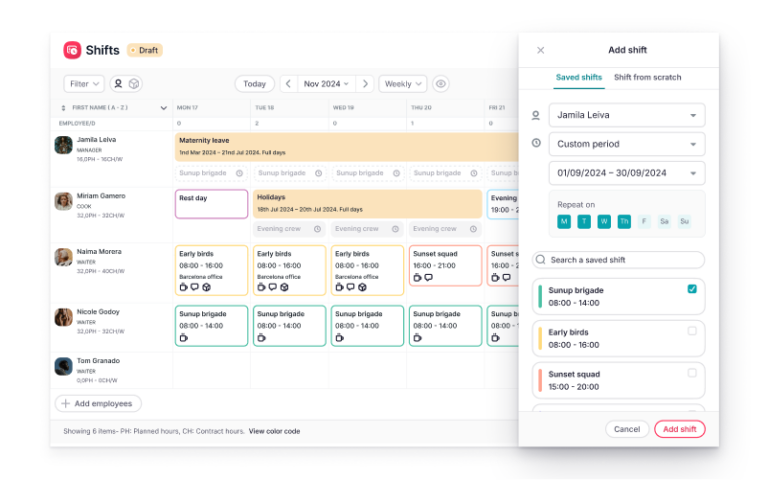The image size is (768, 480).
Task: Click Miriam Gamero's avatar photo
Action: point(63,201)
